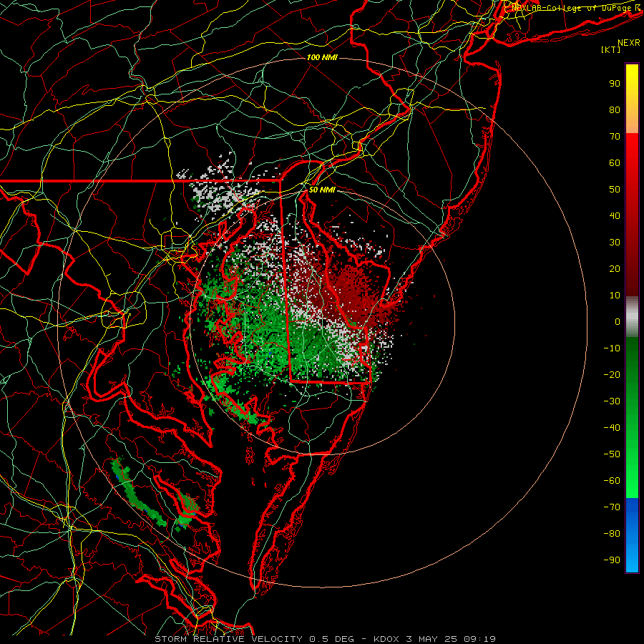Click the 40 value on velocity scale
Screen dimensions: 644x644
coord(615,215)
